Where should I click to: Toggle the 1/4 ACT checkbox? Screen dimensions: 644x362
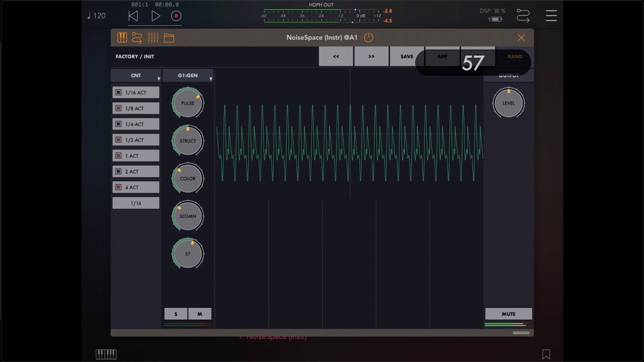119,124
